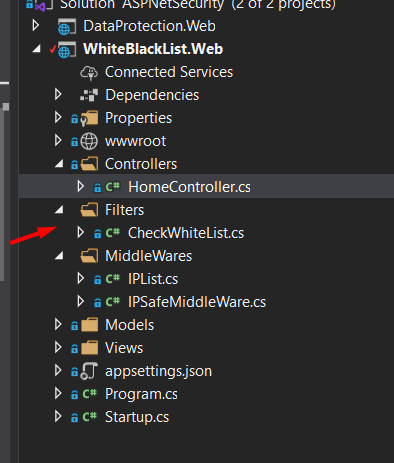The image size is (394, 463).
Task: Click the DataProtection.Web project icon
Action: point(67,27)
